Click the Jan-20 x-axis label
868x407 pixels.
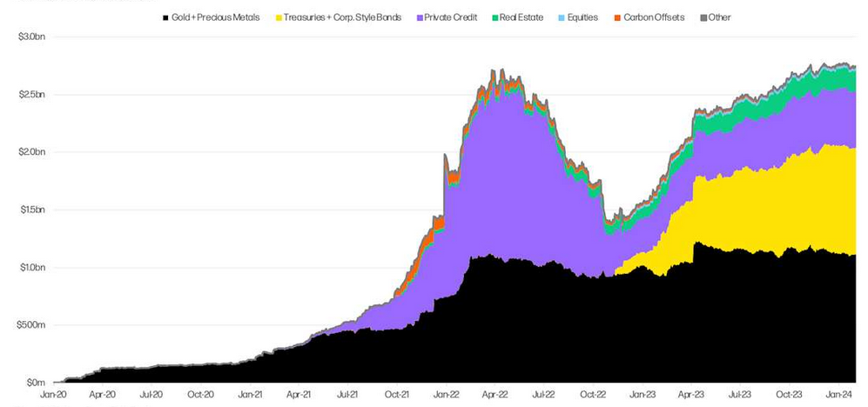(x=54, y=393)
